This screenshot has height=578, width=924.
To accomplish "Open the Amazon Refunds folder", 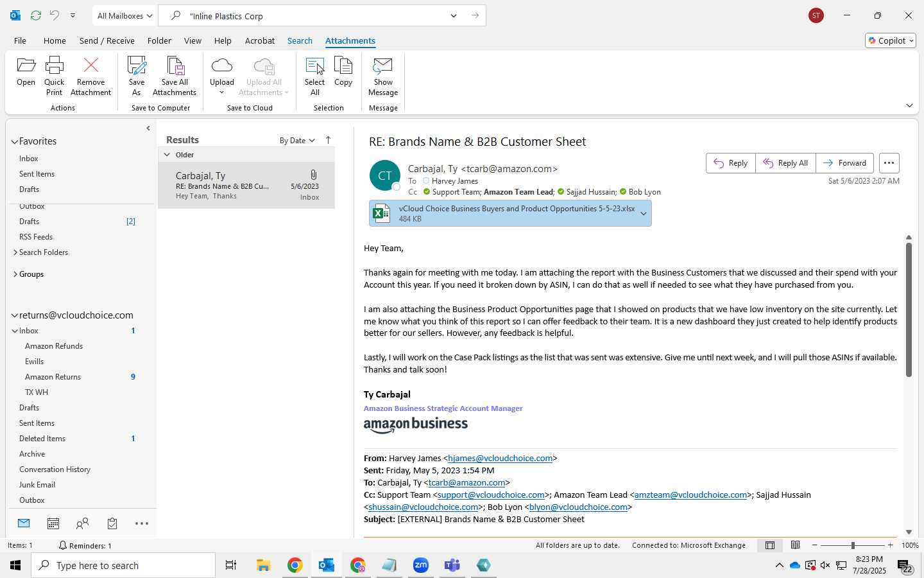I will coord(54,346).
